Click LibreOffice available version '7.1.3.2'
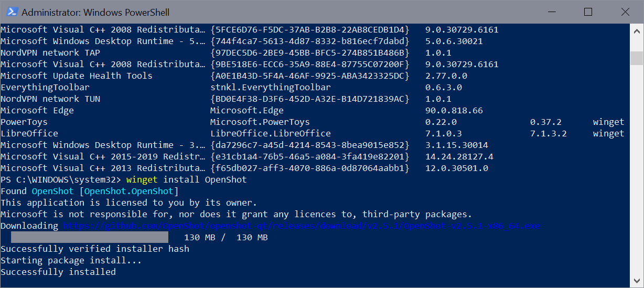The width and height of the screenshot is (644, 288). [549, 134]
